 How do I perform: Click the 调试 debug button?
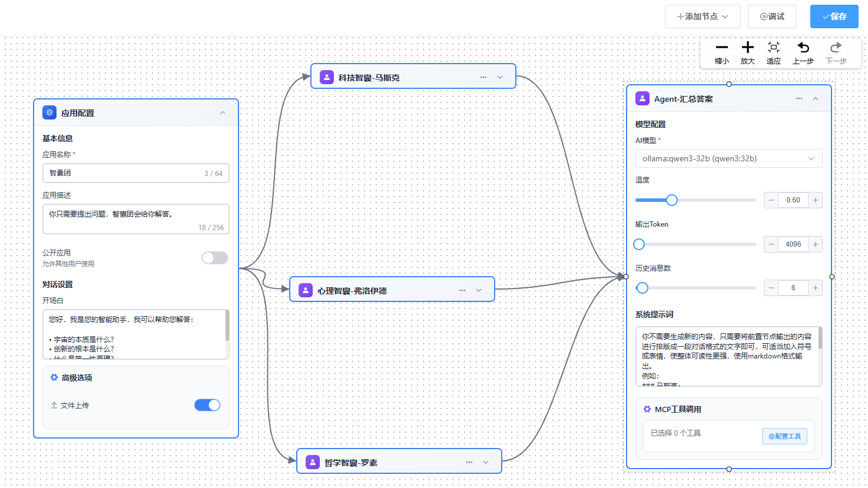(771, 16)
